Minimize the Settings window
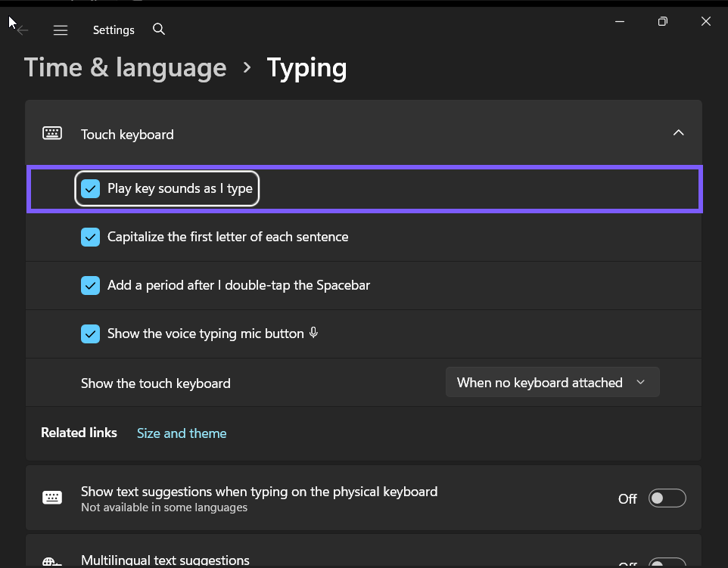Viewport: 728px width, 568px height. coord(619,21)
